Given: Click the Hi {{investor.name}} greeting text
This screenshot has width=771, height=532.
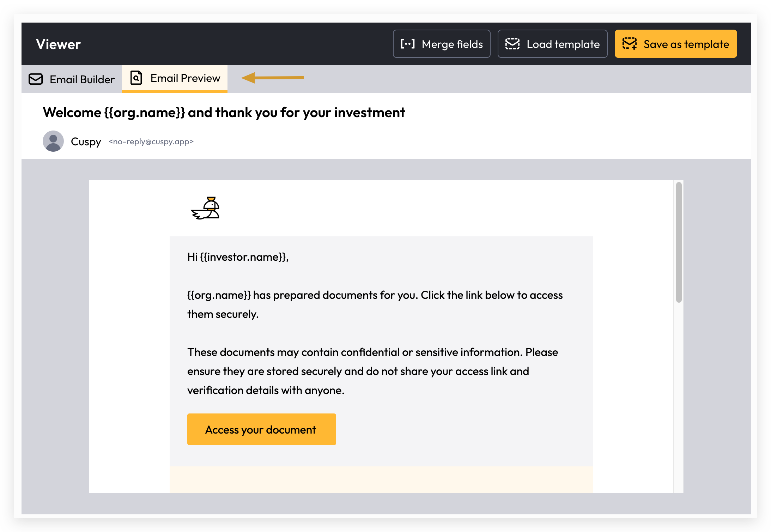Looking at the screenshot, I should pyautogui.click(x=238, y=257).
